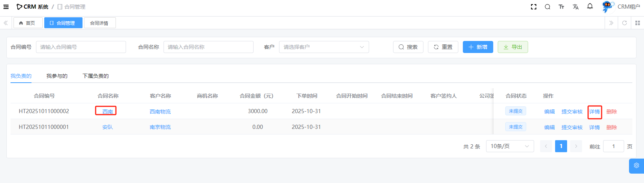Open the font size setting icon
Screen dimensions: 644x183
tap(561, 7)
